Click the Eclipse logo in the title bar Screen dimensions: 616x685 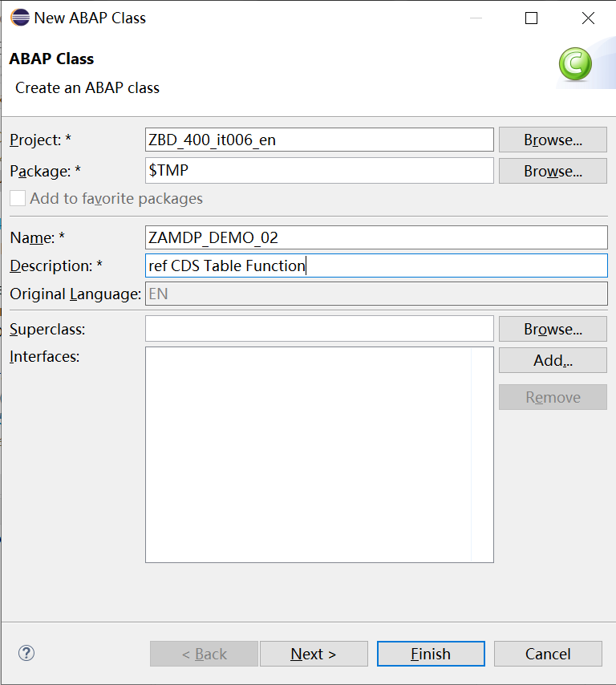click(20, 17)
